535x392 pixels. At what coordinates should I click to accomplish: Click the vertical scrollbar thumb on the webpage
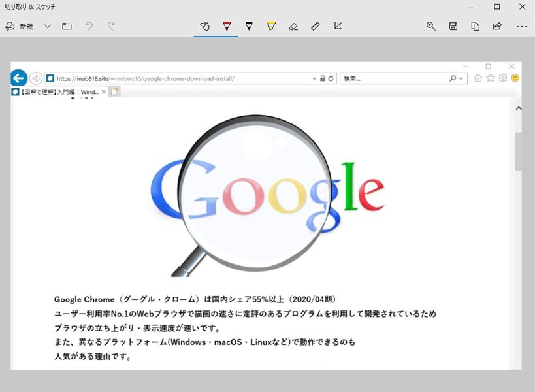(x=519, y=151)
